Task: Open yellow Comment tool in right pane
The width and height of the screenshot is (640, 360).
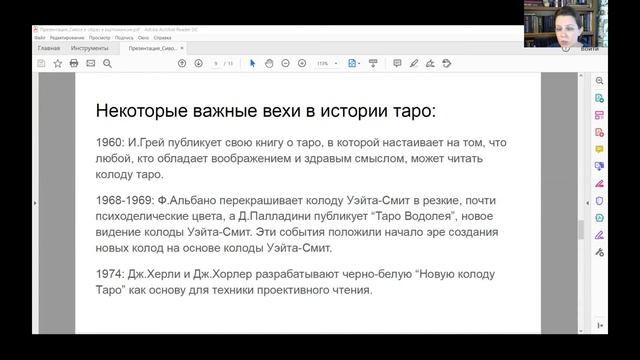Action: [599, 149]
